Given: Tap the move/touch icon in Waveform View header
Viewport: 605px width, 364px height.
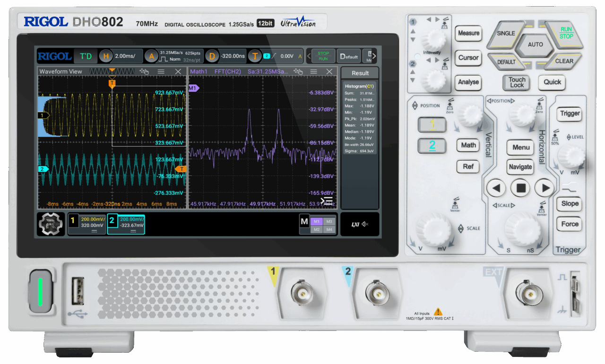Looking at the screenshot, I should click(145, 71).
